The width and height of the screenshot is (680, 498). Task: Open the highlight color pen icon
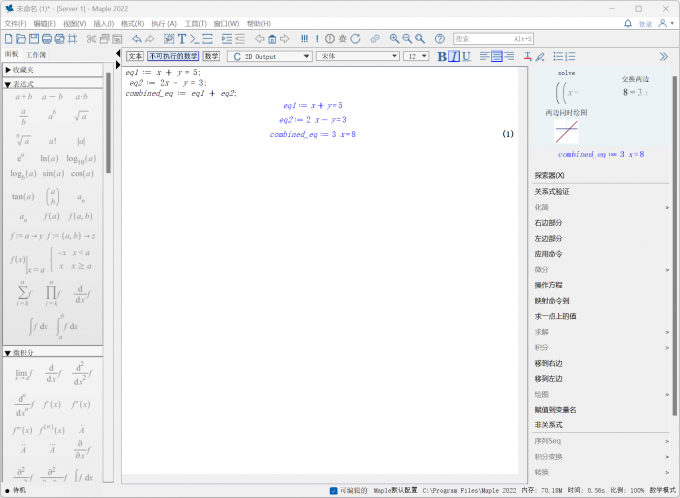(x=540, y=56)
